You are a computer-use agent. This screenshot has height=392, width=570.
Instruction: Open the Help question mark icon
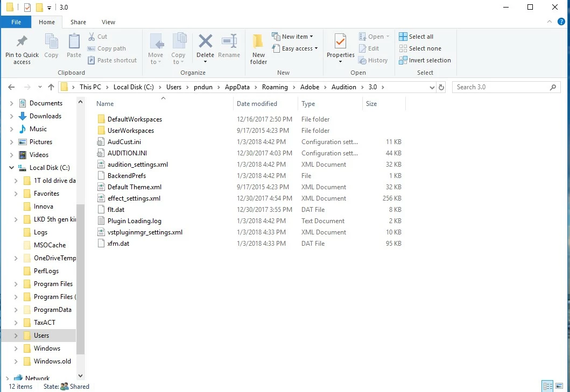pos(561,22)
